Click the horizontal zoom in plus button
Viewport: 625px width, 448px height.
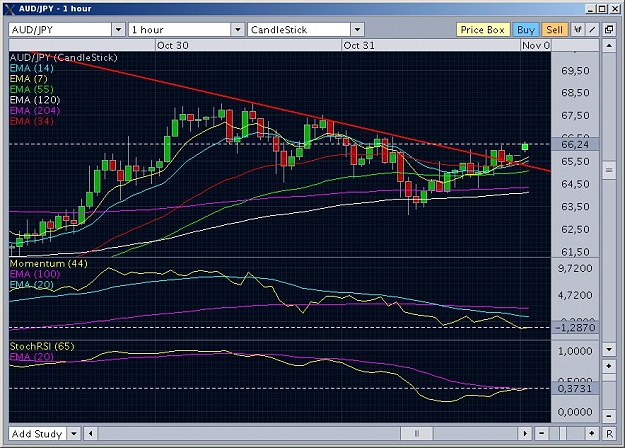click(x=592, y=434)
